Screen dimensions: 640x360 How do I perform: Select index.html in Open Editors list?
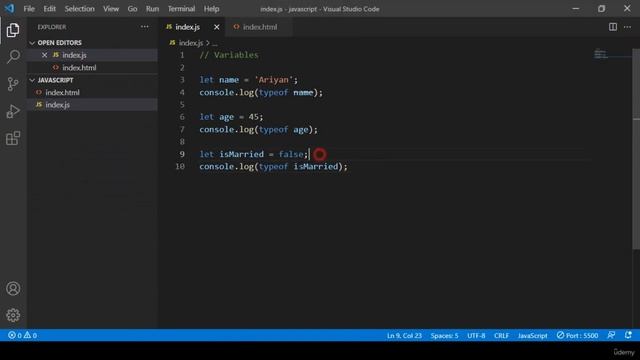coord(92,68)
